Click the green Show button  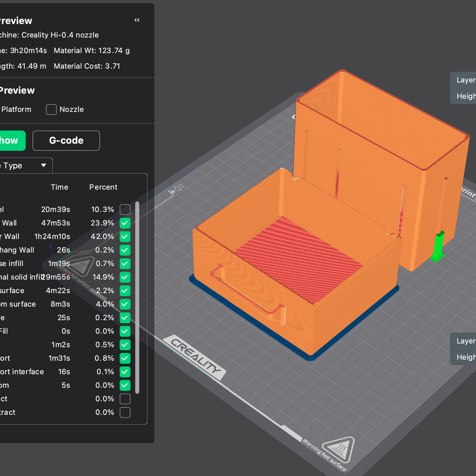click(x=10, y=141)
